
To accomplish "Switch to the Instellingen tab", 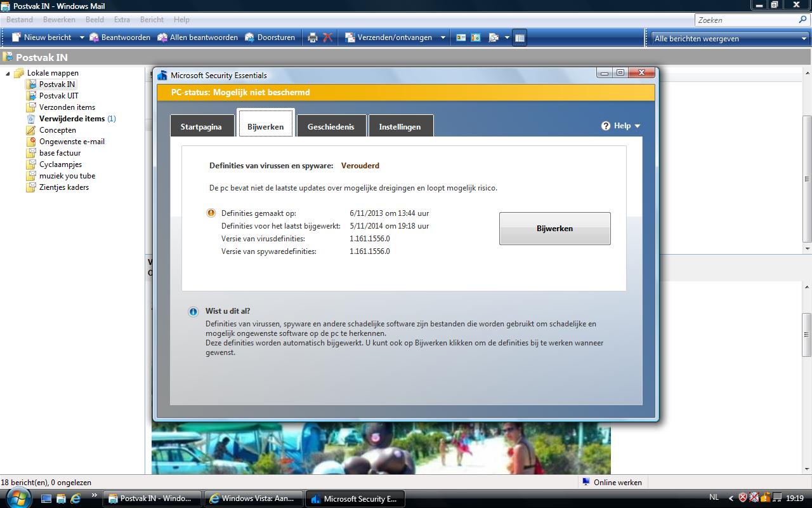I will coord(400,126).
